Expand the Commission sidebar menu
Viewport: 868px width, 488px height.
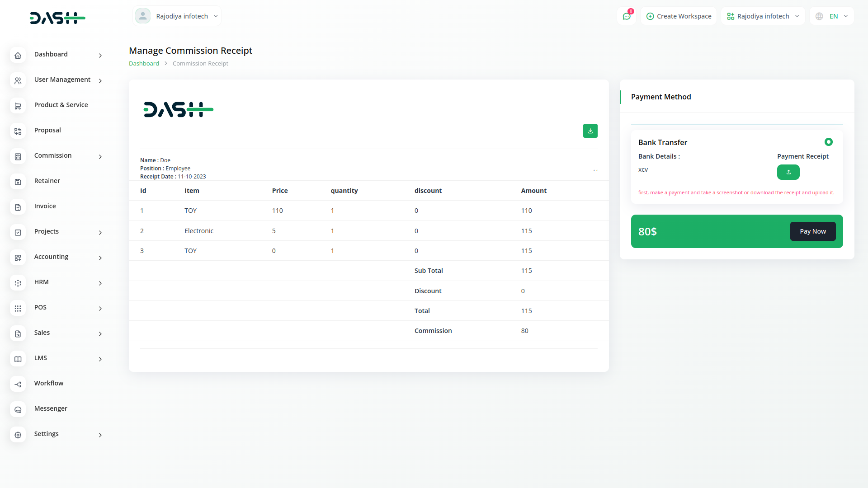[100, 157]
